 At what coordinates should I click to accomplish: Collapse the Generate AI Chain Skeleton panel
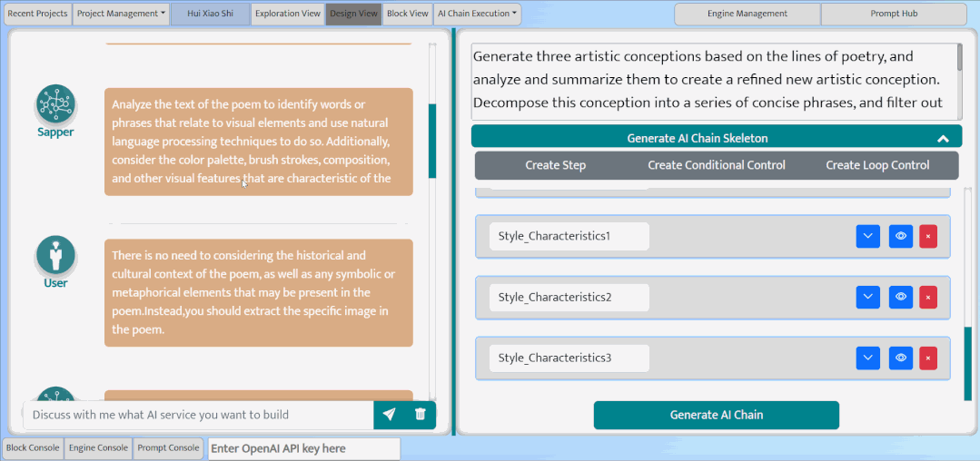coord(943,139)
